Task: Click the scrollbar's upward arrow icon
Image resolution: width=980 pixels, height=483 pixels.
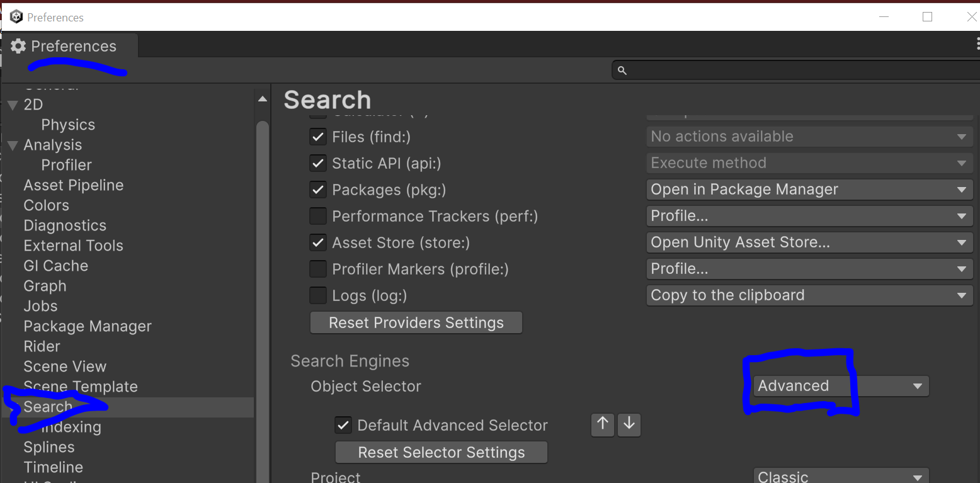Action: 262,98
